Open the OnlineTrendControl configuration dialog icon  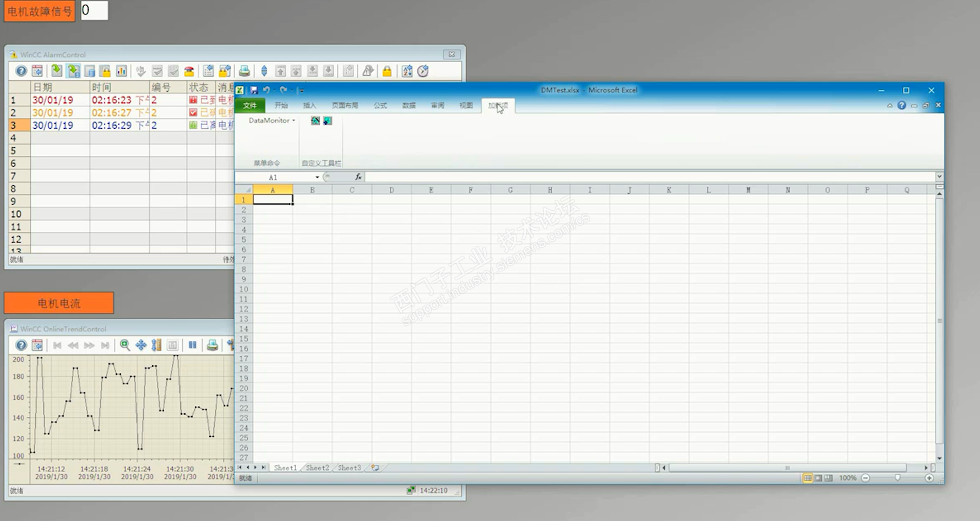click(37, 345)
